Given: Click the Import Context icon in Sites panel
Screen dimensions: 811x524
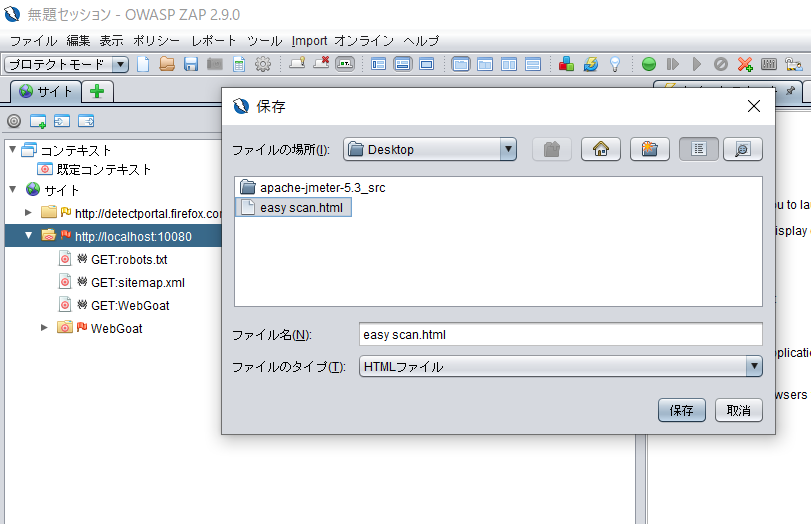Looking at the screenshot, I should [62, 121].
